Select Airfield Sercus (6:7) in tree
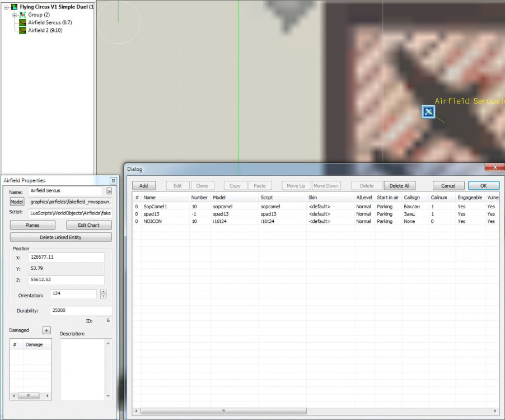The height and width of the screenshot is (420, 505). pos(50,22)
